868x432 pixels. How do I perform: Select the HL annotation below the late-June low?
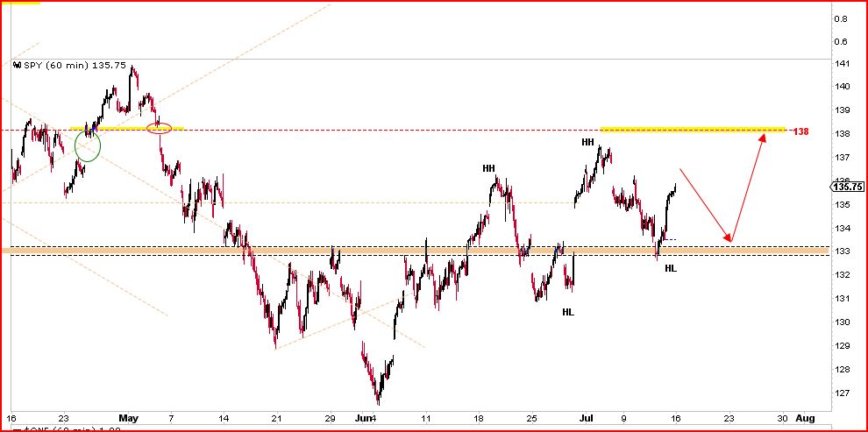pos(568,312)
